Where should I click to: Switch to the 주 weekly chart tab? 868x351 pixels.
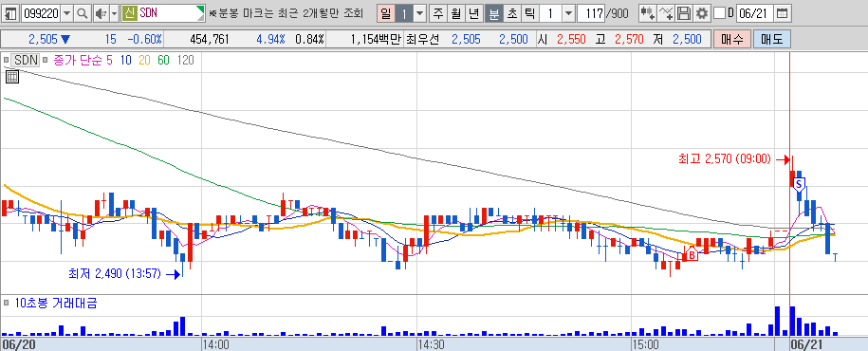point(438,13)
